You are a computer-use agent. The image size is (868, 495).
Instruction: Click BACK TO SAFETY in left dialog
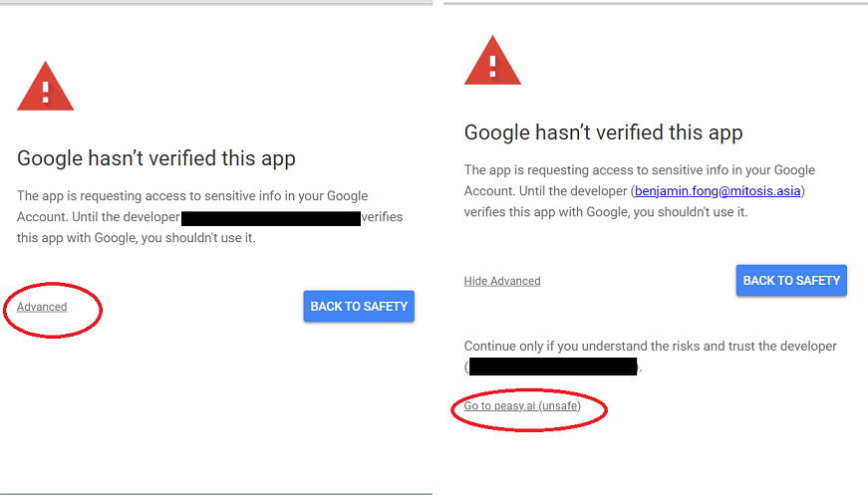click(359, 307)
